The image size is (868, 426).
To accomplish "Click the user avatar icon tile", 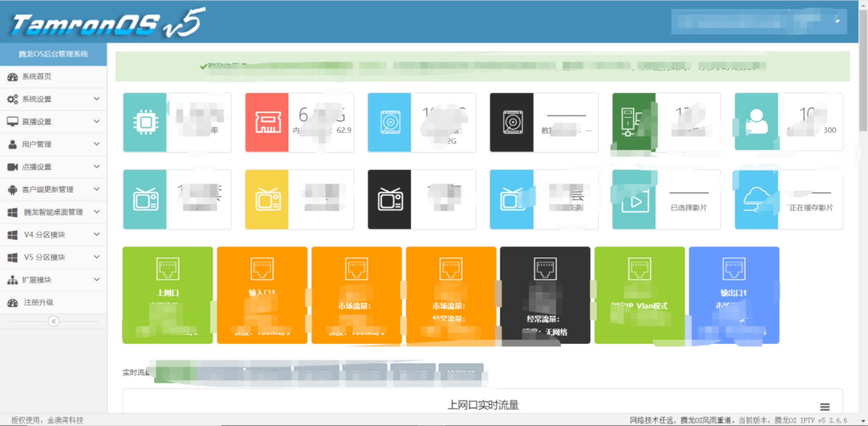I will point(756,122).
